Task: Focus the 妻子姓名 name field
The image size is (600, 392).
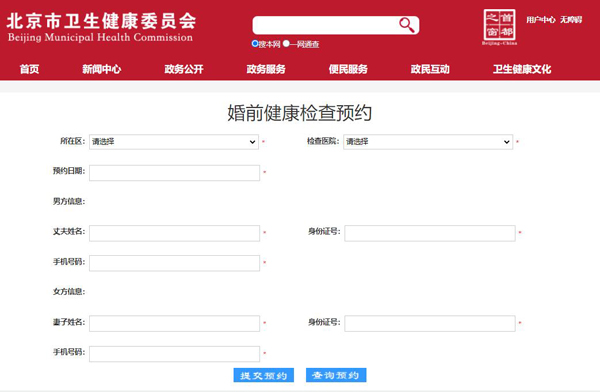Action: (x=174, y=323)
